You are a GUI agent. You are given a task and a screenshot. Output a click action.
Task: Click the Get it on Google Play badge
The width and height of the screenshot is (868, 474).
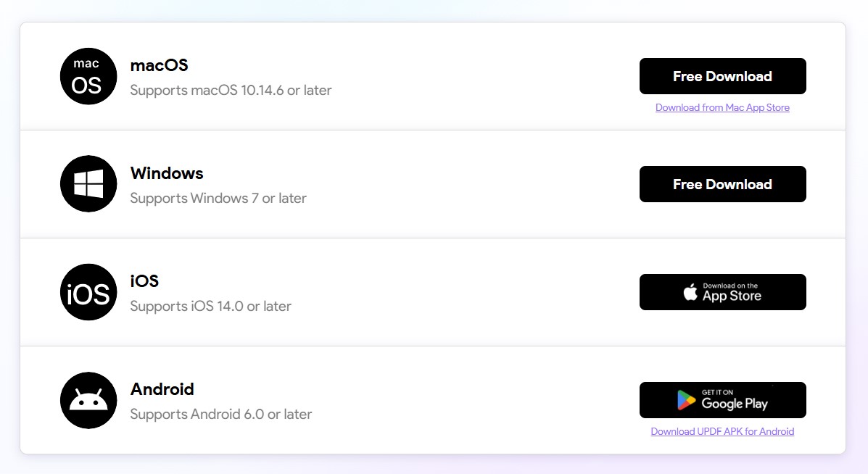[x=722, y=399]
